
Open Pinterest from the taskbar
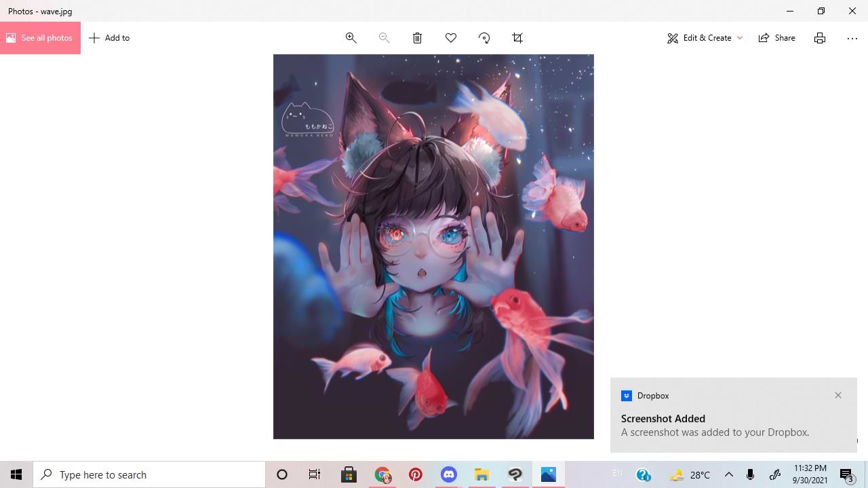tap(415, 474)
